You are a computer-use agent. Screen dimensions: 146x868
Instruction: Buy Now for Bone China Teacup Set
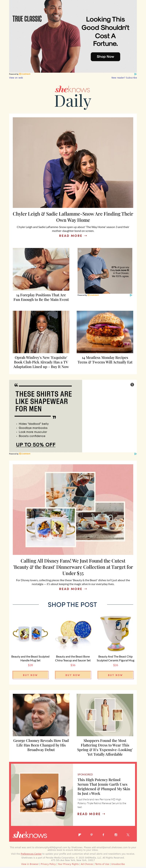click(x=73, y=675)
